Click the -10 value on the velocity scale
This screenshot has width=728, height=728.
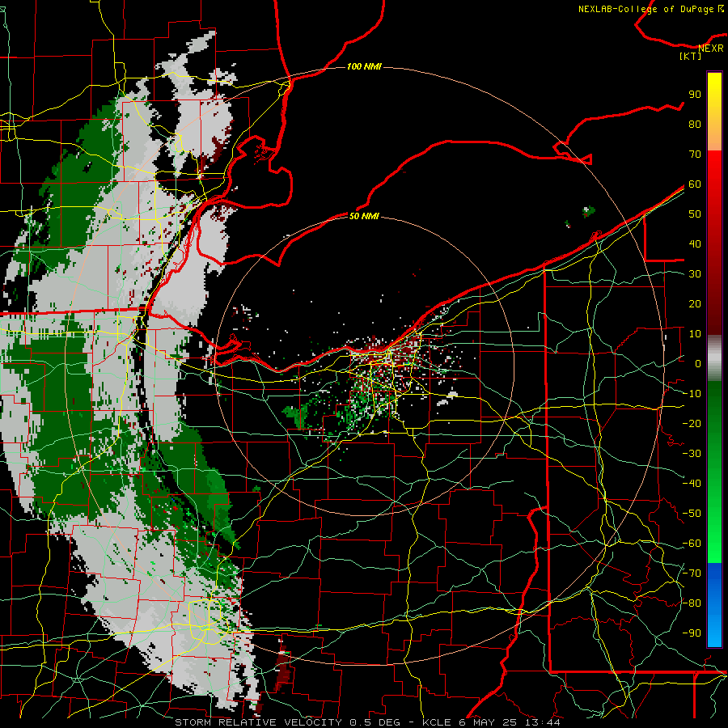pos(692,394)
